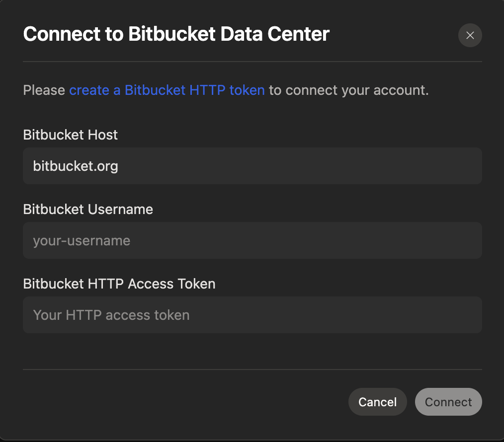504x442 pixels.
Task: Confirm with the grayed Connect button
Action: tap(448, 402)
